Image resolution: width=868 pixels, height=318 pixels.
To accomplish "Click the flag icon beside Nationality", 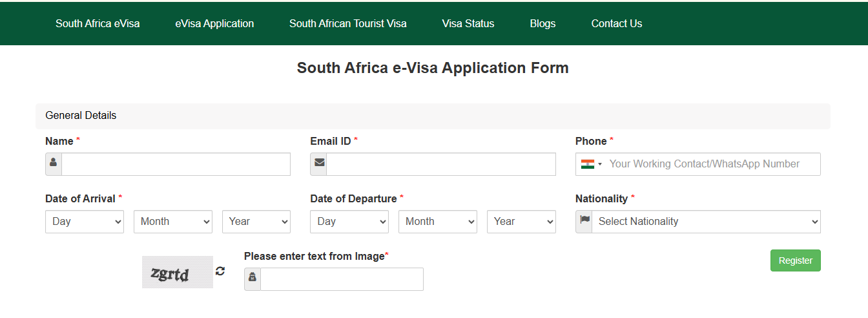I will (584, 221).
